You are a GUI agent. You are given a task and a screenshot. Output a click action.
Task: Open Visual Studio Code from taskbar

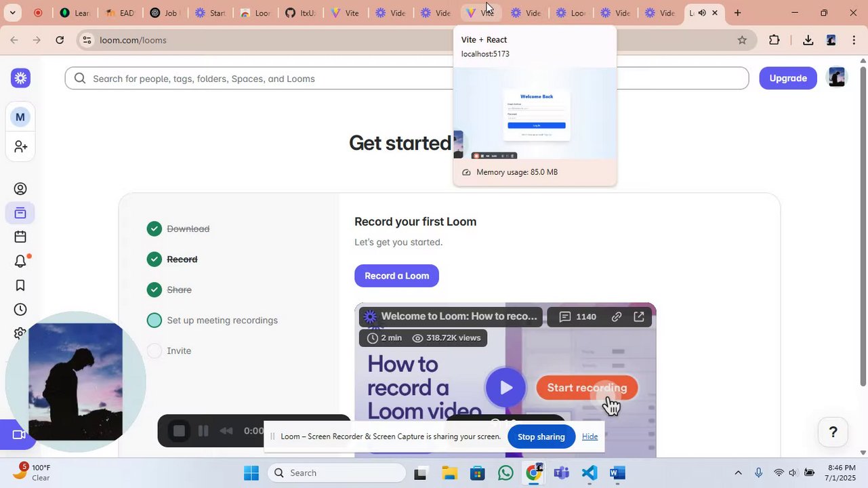tap(590, 472)
